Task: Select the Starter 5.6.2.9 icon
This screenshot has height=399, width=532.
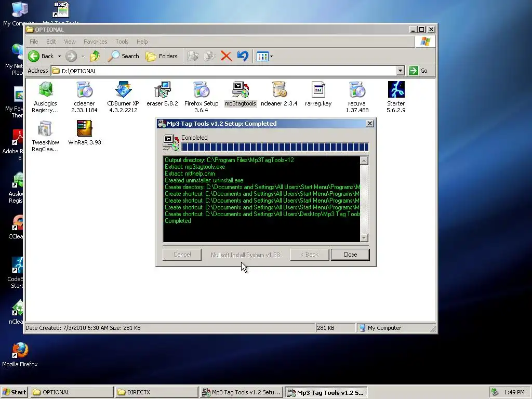Action: [x=396, y=90]
